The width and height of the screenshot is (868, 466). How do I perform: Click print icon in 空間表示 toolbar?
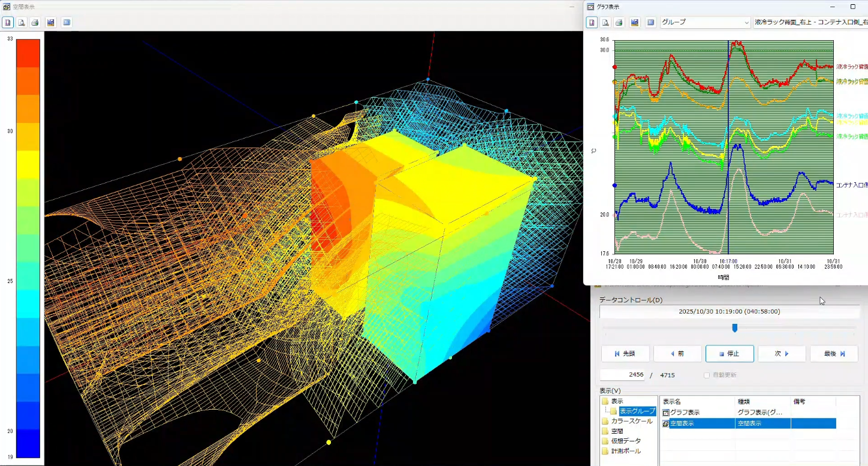point(35,22)
